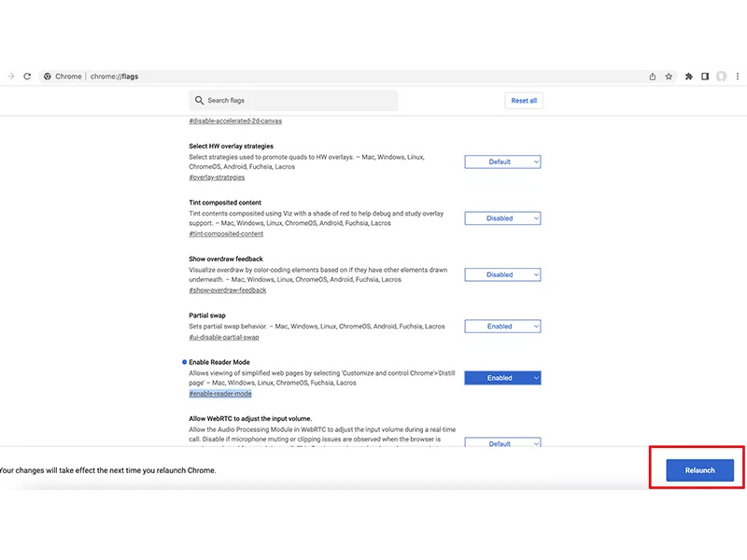Viewport: 747px width, 560px height.
Task: Click the Enable Reader Mode heading
Action: pyautogui.click(x=219, y=362)
